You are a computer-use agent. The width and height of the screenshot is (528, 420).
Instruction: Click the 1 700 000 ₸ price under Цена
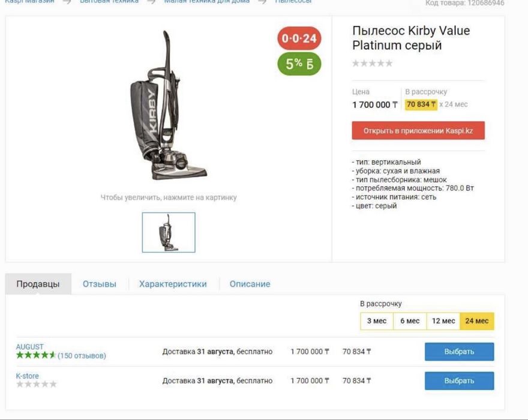375,105
